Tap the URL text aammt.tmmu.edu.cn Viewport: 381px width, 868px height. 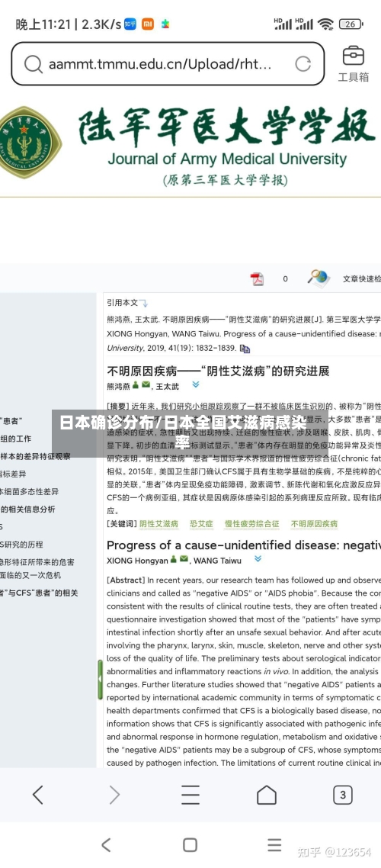click(160, 64)
